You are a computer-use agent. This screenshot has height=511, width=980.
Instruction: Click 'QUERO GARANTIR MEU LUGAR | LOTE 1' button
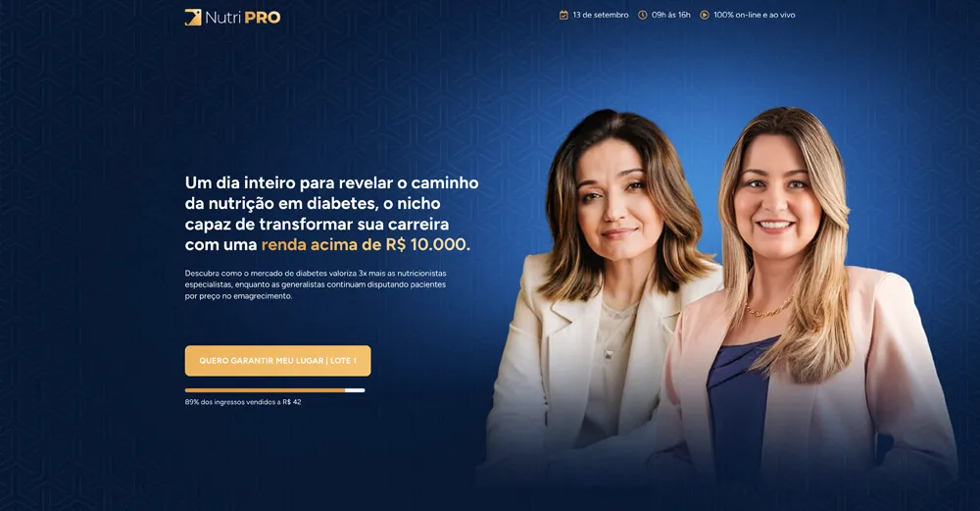[x=277, y=361]
